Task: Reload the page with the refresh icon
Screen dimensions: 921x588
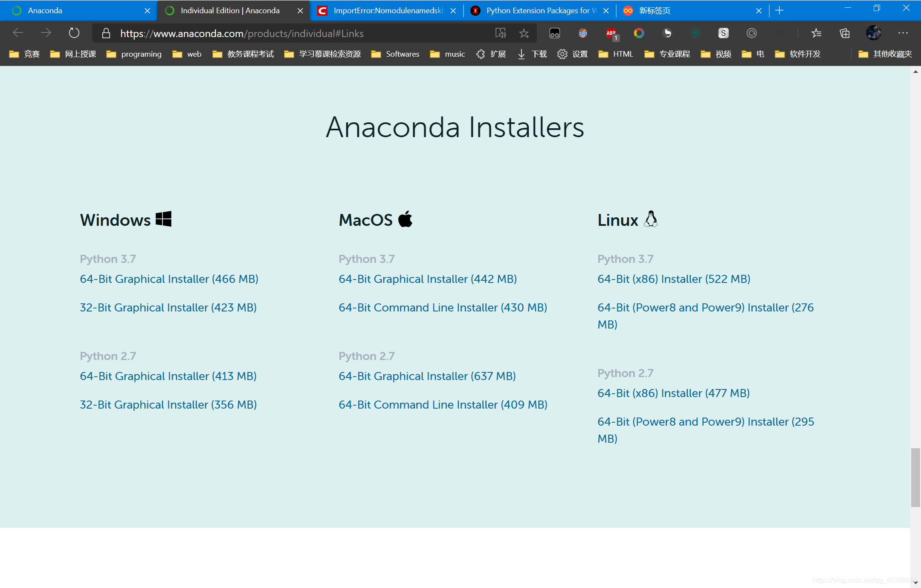Action: point(74,33)
